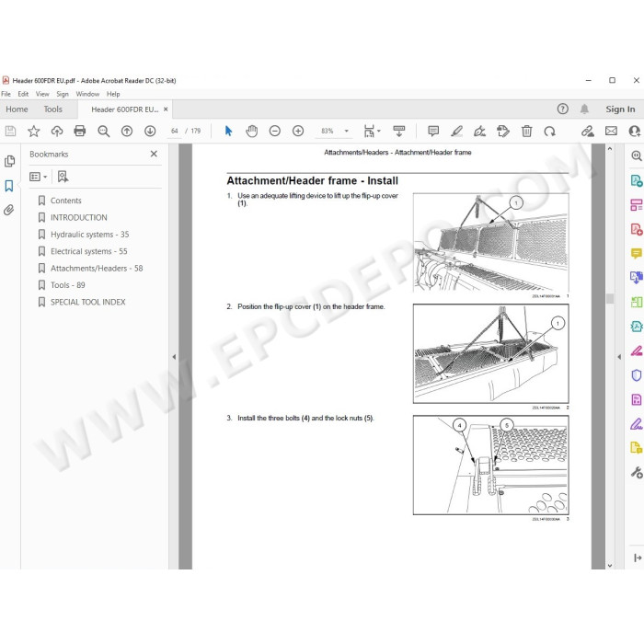Open Protect shield tool in right pane

coord(637,375)
